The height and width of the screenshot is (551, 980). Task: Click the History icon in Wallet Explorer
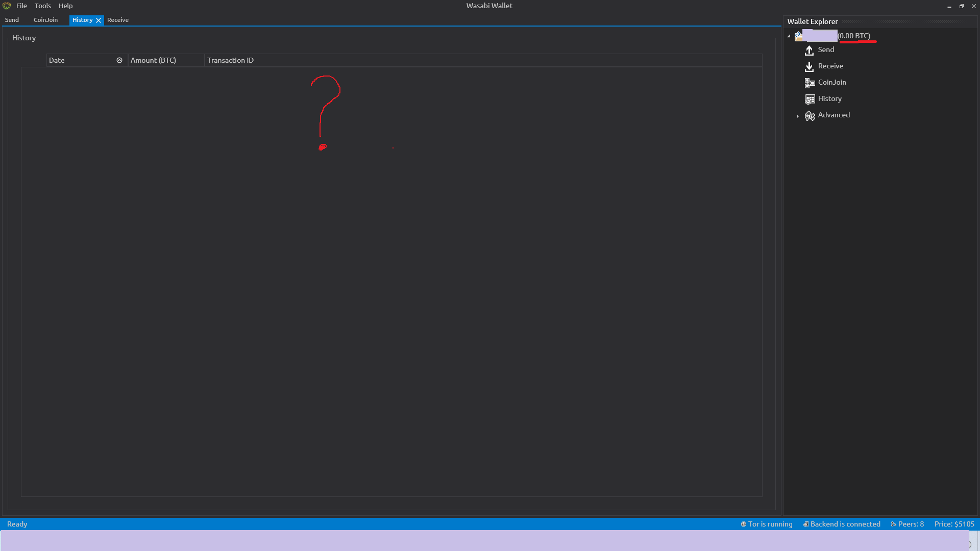(x=810, y=99)
